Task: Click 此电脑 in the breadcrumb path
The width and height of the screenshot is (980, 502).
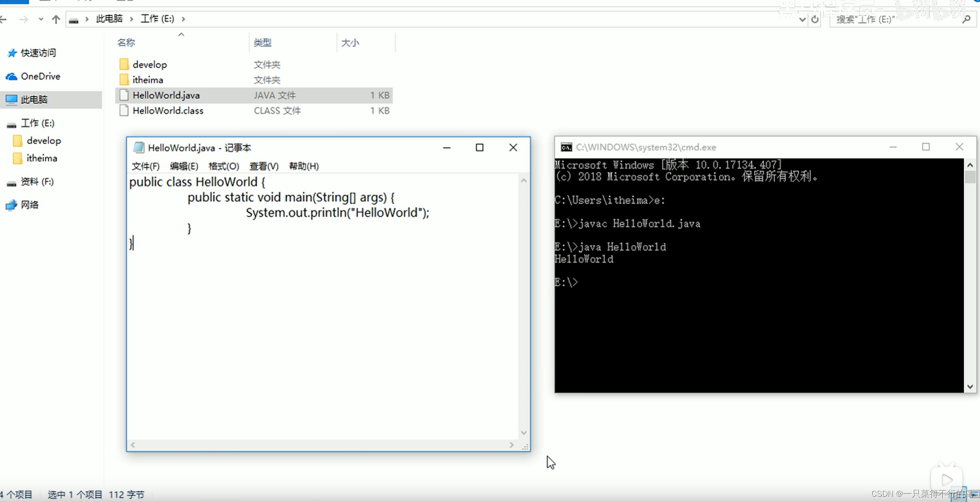Action: click(x=109, y=19)
